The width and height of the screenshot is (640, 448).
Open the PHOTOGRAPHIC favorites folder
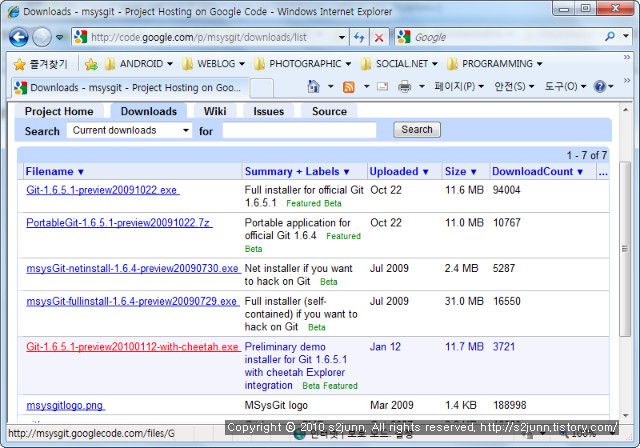302,64
